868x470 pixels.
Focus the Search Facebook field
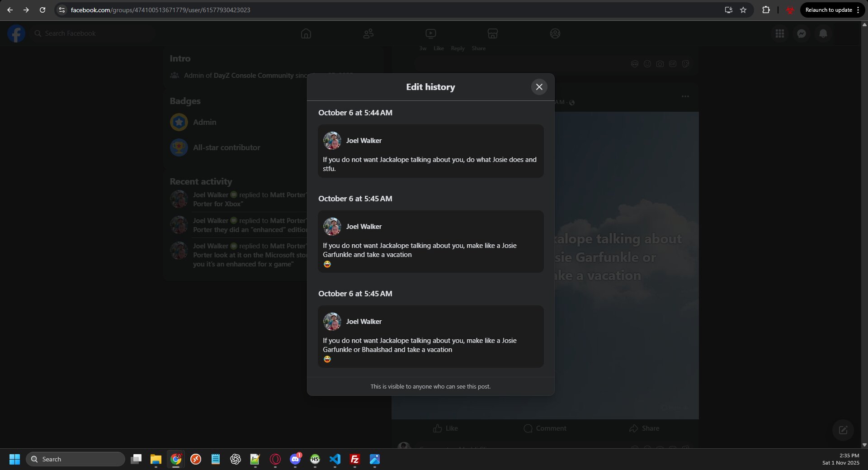click(x=93, y=33)
